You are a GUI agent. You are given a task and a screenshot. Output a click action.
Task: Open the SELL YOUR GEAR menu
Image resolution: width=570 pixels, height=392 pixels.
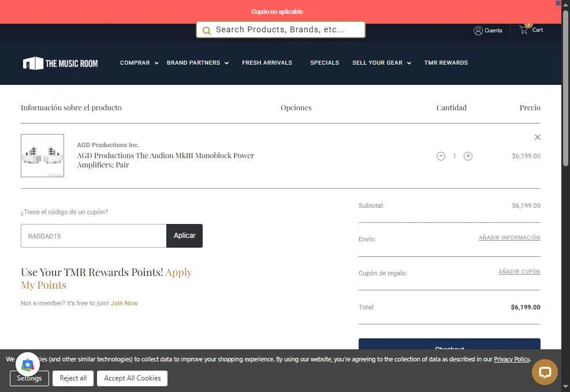pos(377,63)
